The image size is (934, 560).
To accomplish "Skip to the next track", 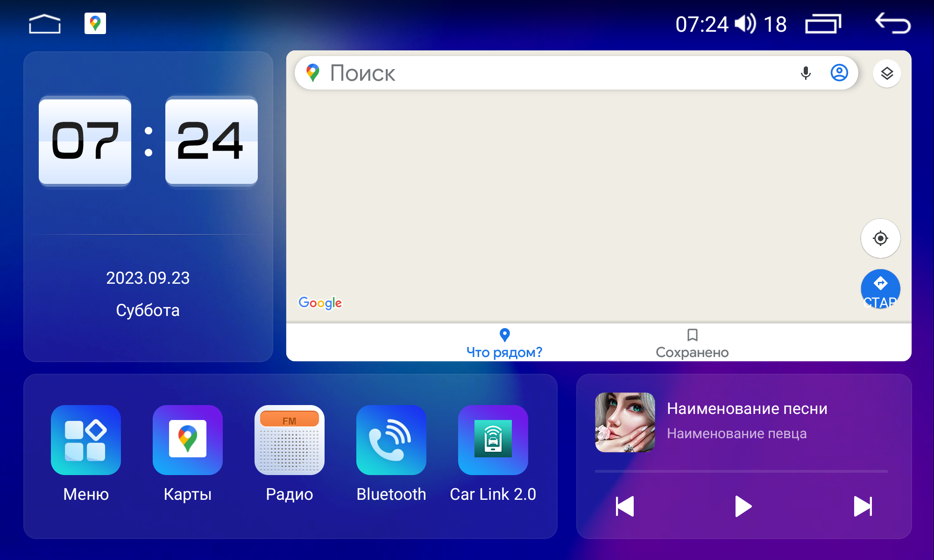I will [862, 506].
